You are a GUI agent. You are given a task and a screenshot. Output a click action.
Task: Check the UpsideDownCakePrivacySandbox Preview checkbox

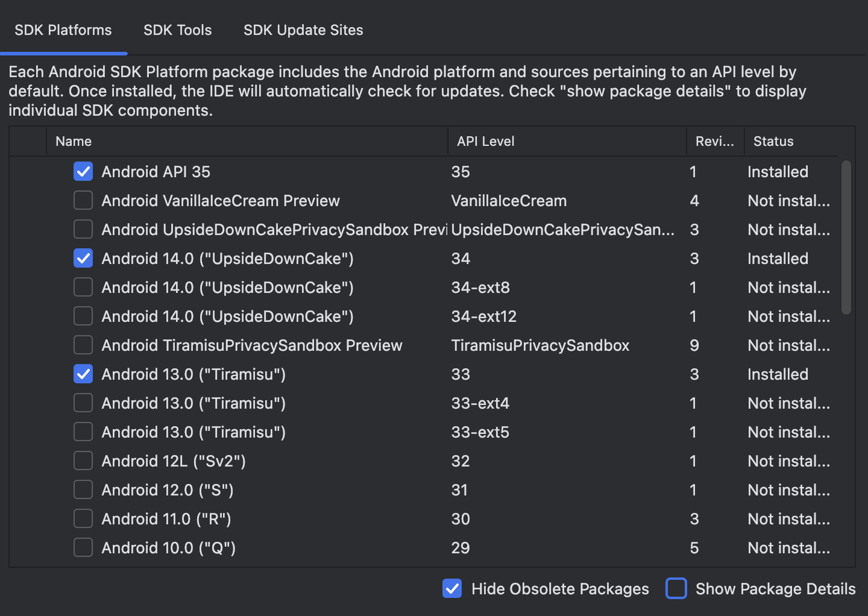tap(83, 230)
